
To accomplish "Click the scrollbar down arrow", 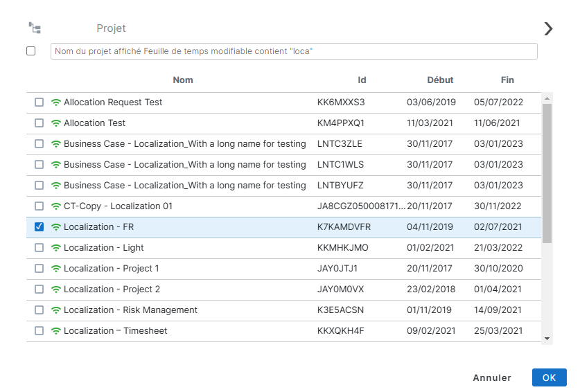I will pos(547,339).
